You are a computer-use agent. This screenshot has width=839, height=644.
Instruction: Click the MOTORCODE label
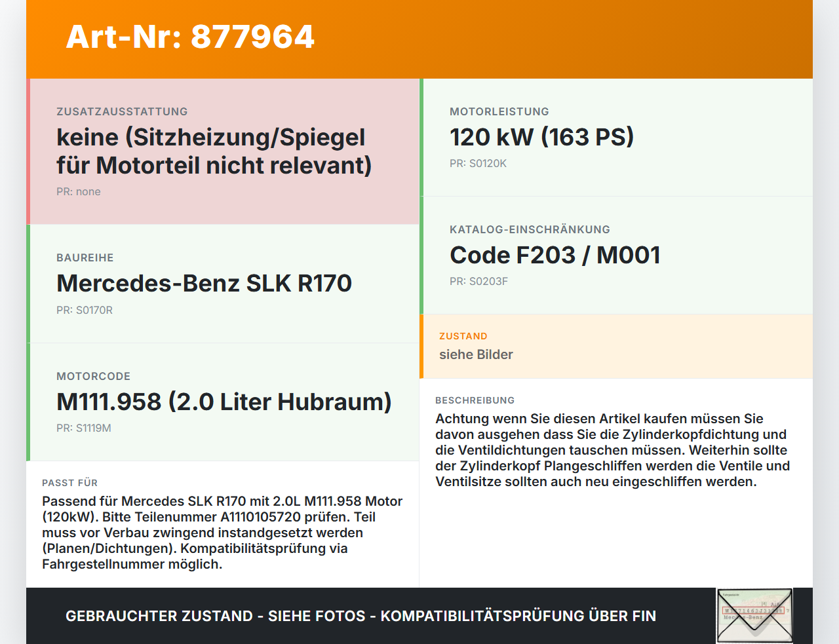(94, 377)
